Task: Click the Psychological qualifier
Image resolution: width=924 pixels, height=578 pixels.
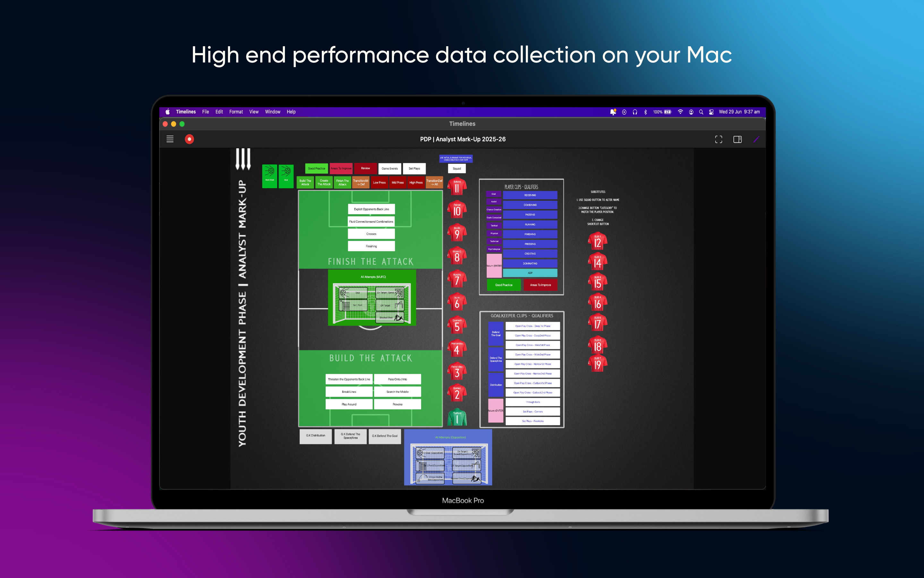Action: point(494,249)
